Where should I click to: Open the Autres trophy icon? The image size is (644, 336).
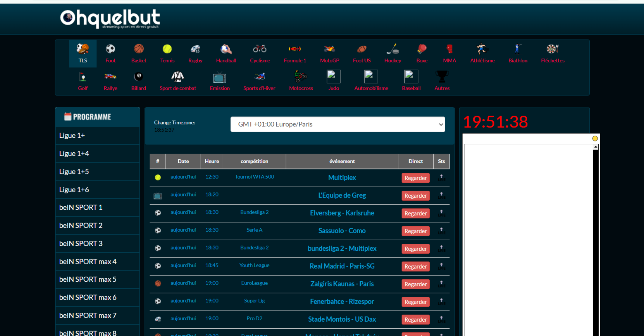(442, 77)
